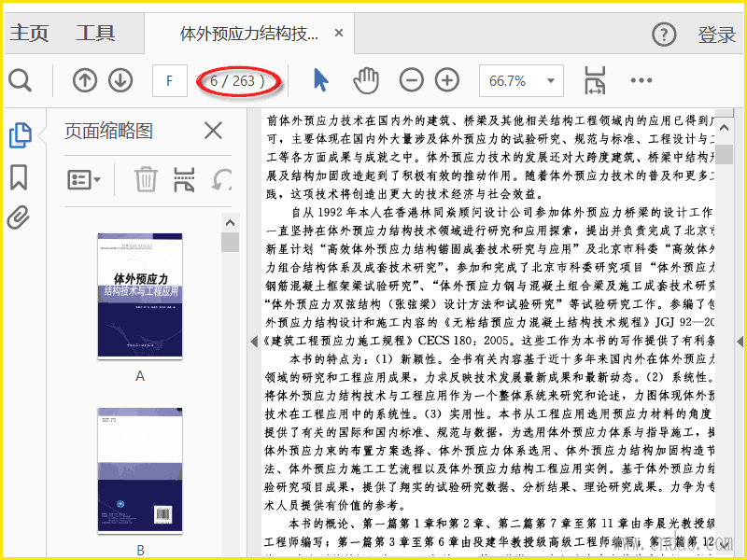Click the document vertical scrollbar thumb
Screen dimensions: 747x560
(725, 154)
